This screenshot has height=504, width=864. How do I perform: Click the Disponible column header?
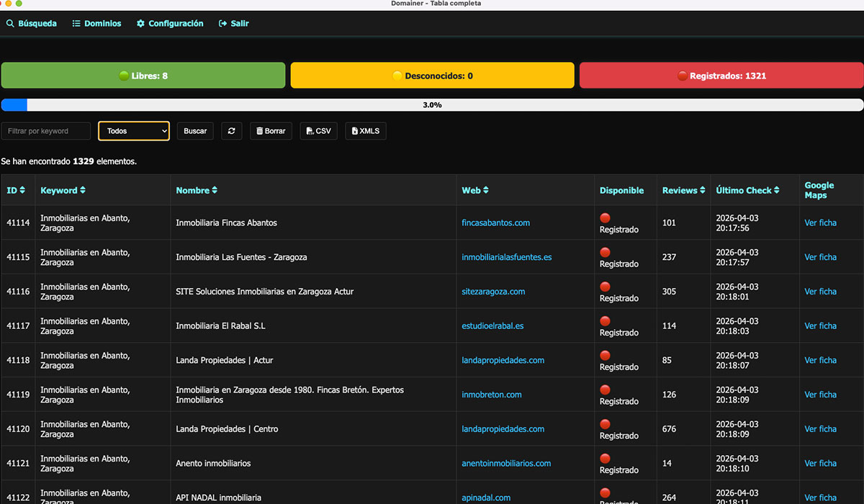(621, 190)
